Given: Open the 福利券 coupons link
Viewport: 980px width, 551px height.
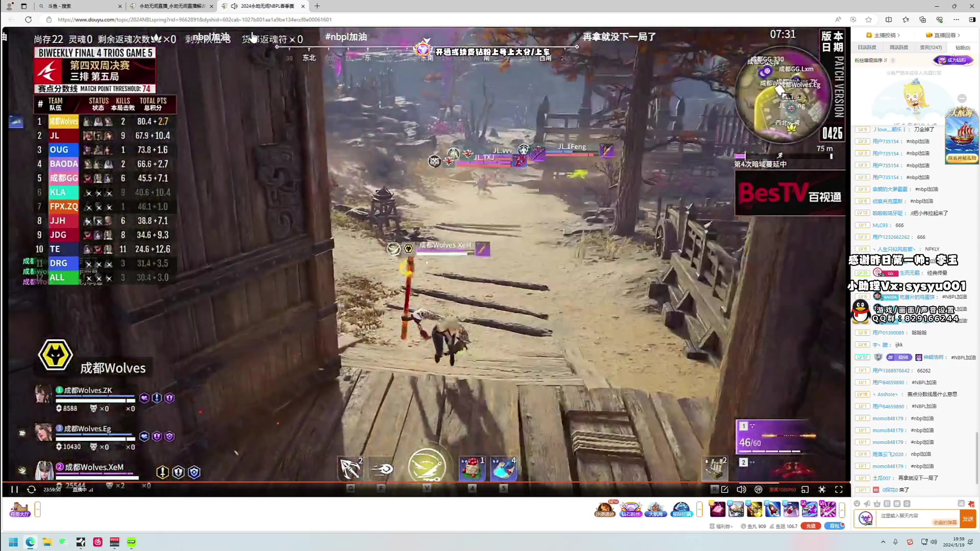Looking at the screenshot, I should click(x=721, y=526).
